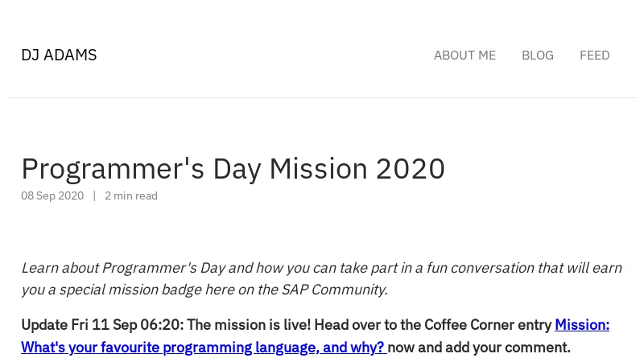This screenshot has height=362, width=644.
Task: Go to the BLOG section
Action: coord(537,56)
